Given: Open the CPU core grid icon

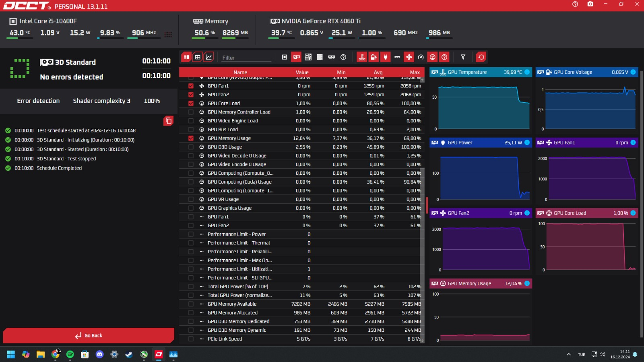Looking at the screenshot, I should (x=168, y=34).
